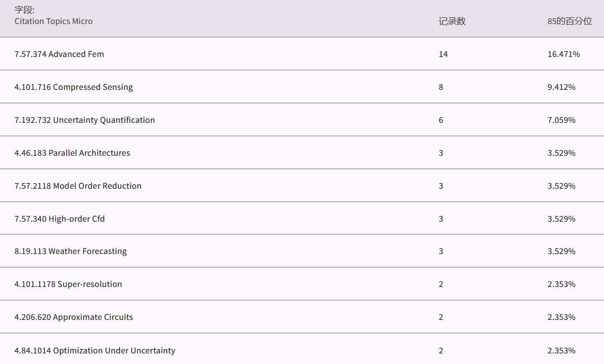Click the 记录数 column header
Viewport: 604px width, 364px height.
452,21
